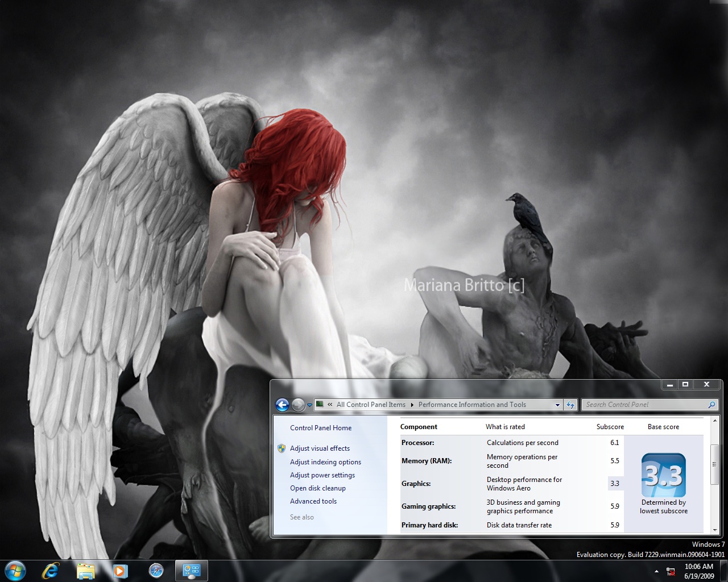Open the Open disk cleanup link
This screenshot has width=728, height=582.
pos(318,488)
